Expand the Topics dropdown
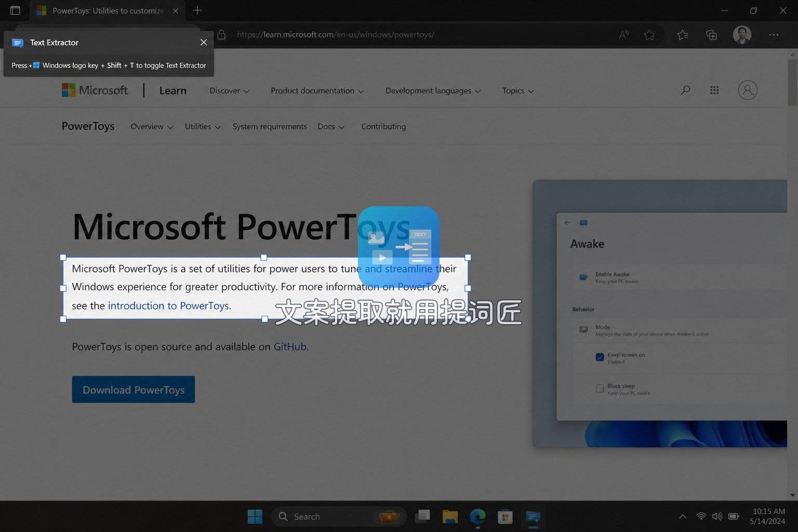The height and width of the screenshot is (532, 798). click(x=518, y=90)
